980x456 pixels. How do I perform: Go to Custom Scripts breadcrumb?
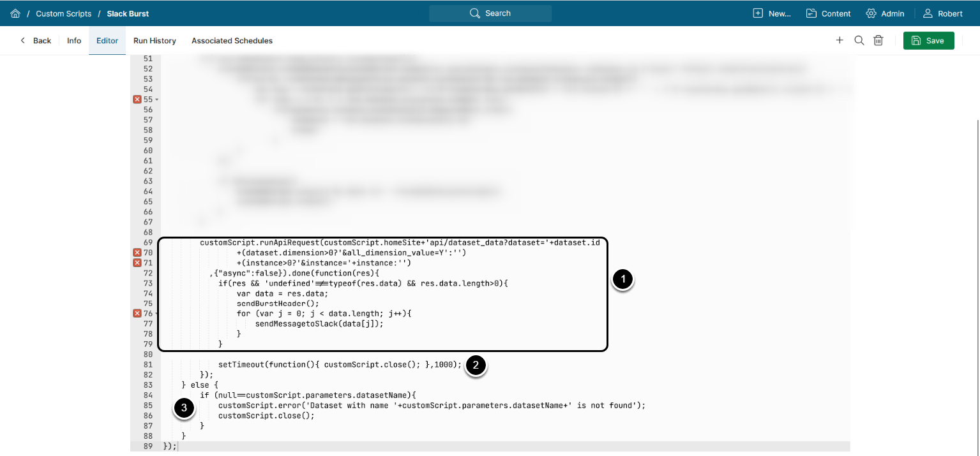(64, 13)
